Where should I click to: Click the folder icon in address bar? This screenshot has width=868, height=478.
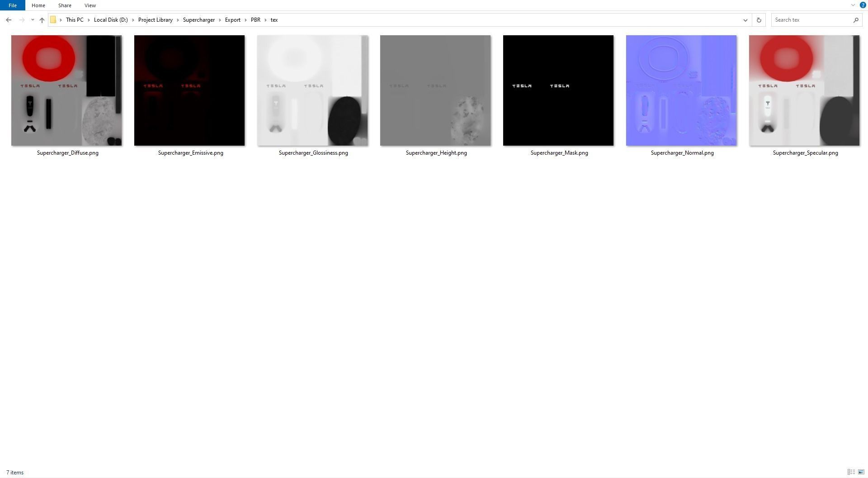tap(53, 20)
